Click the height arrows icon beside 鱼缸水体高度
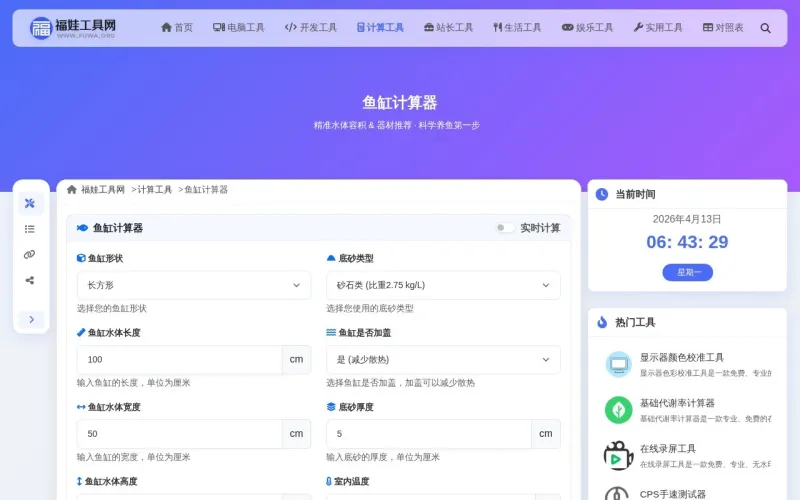 (79, 481)
